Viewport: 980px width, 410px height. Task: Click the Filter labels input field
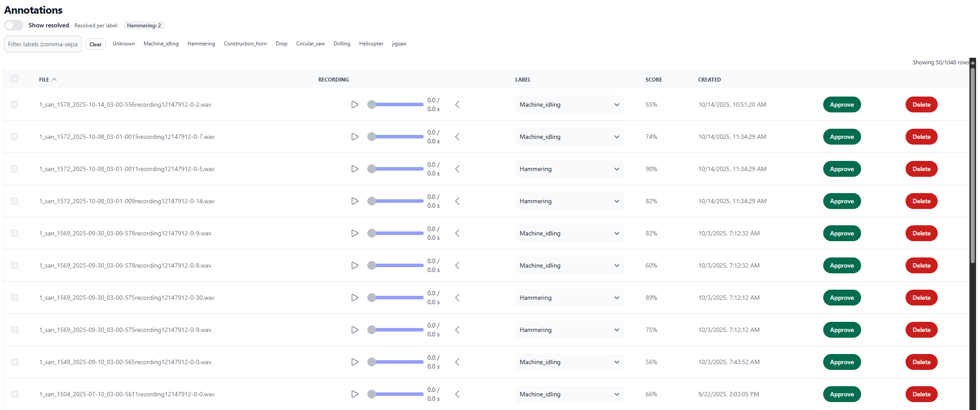(x=43, y=44)
